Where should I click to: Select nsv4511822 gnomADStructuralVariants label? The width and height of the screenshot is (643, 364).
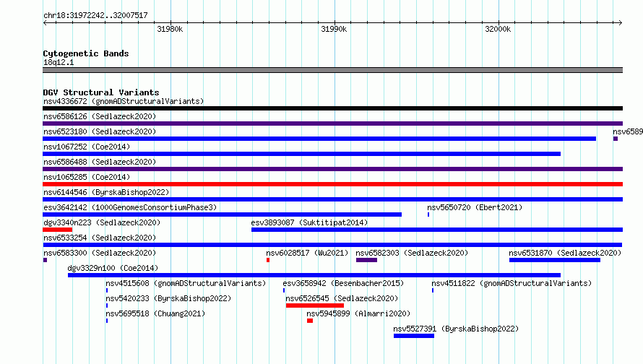512,283
